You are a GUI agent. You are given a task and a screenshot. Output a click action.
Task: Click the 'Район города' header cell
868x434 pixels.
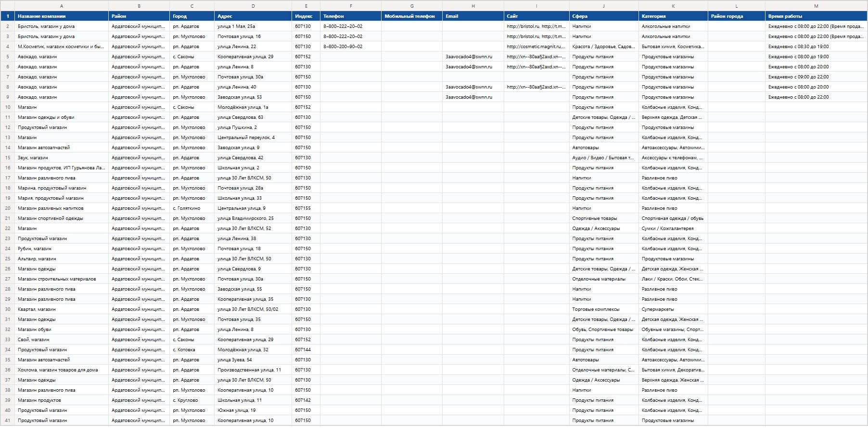tap(737, 16)
